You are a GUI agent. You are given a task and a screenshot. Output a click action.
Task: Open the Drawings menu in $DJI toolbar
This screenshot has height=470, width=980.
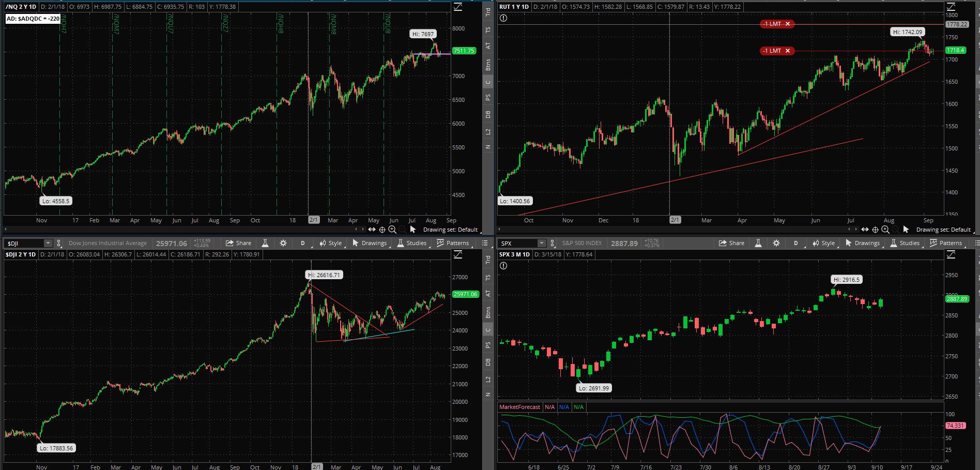click(370, 243)
